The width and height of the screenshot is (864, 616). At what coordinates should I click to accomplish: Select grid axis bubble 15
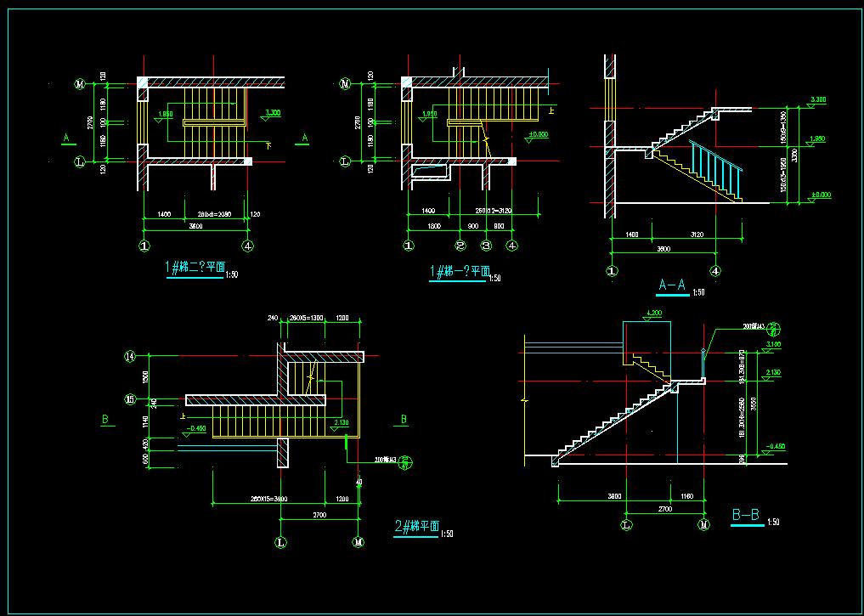pyautogui.click(x=131, y=398)
